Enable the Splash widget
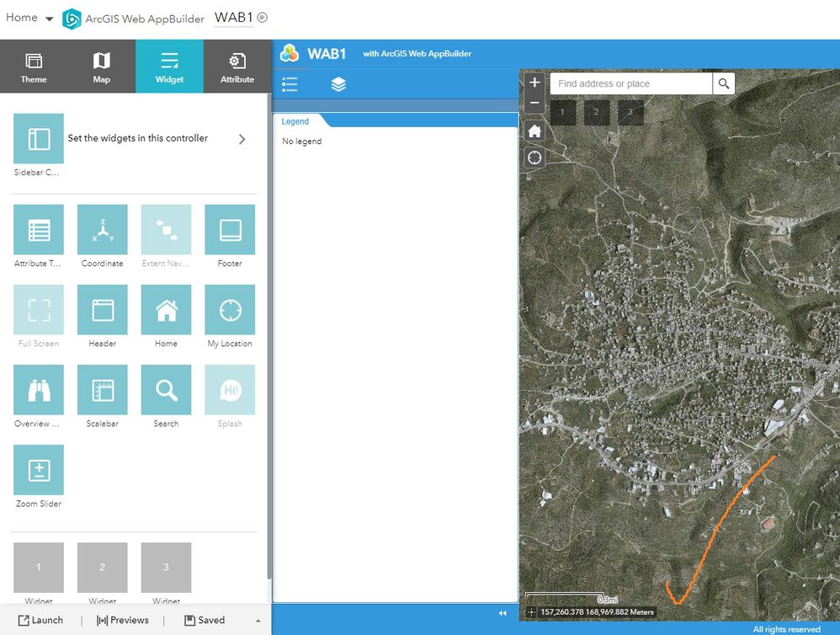 [x=230, y=390]
